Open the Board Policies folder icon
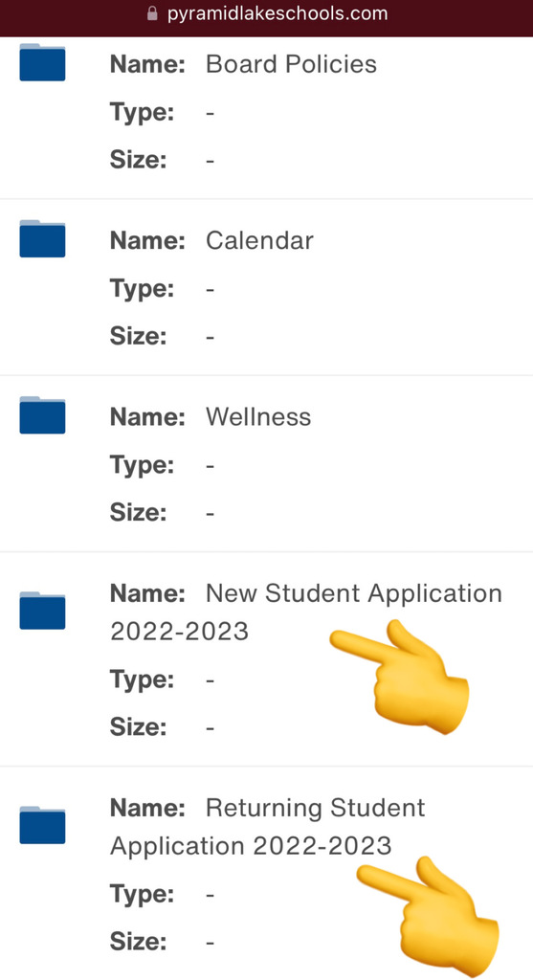 [42, 62]
